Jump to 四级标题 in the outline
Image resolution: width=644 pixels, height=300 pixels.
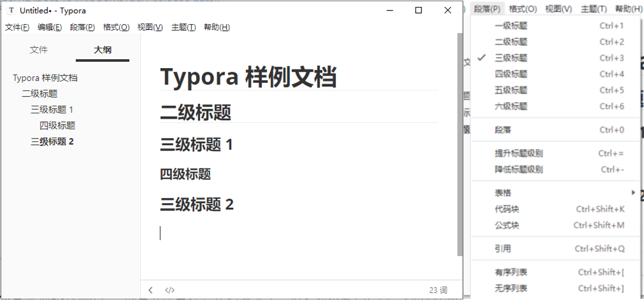(58, 126)
